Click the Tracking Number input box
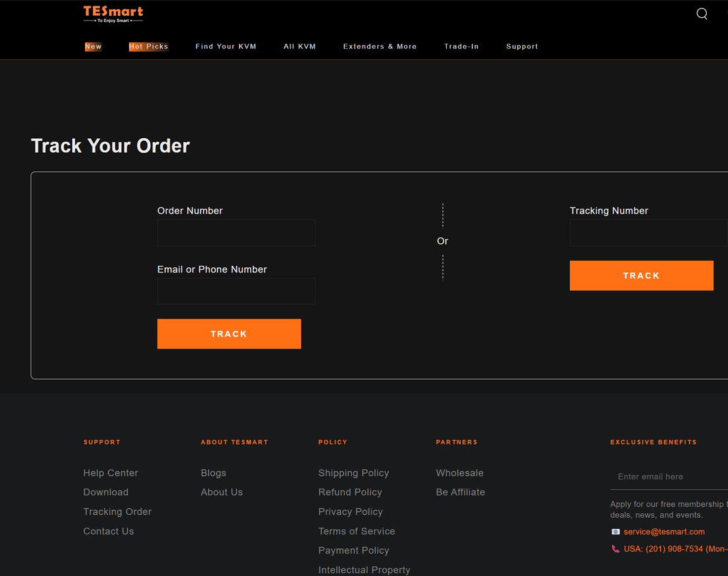 (649, 233)
